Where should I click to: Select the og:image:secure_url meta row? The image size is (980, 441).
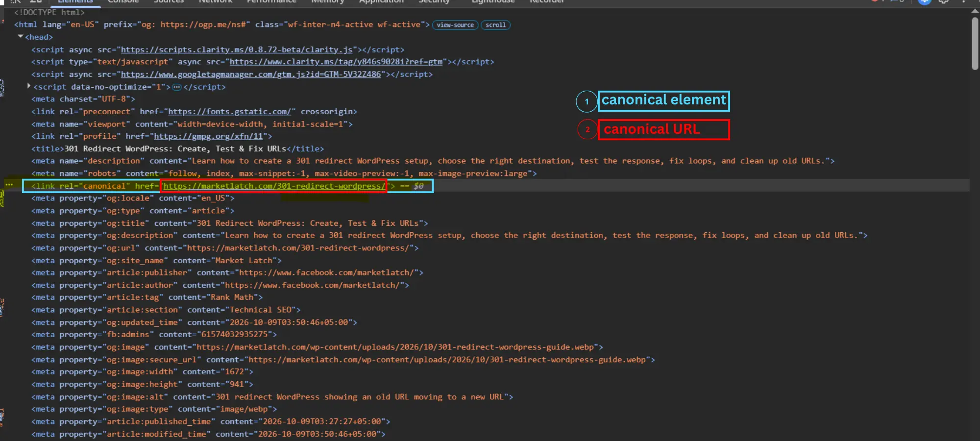pyautogui.click(x=343, y=360)
